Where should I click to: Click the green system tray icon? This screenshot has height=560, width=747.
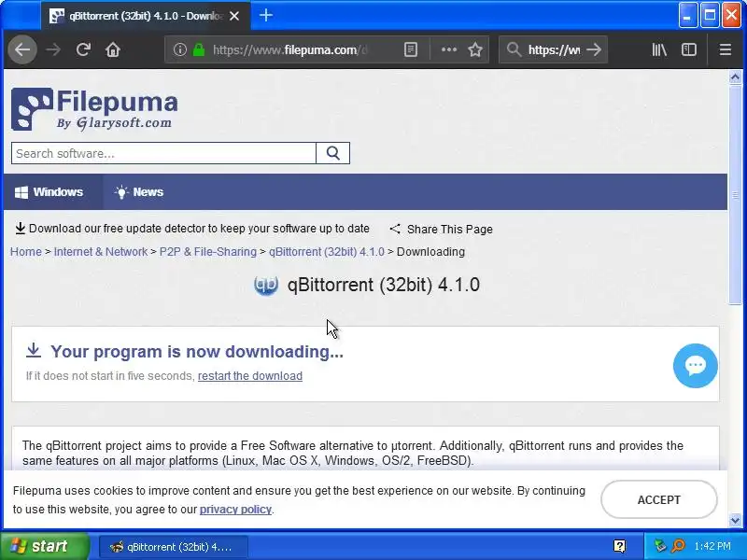pos(660,546)
